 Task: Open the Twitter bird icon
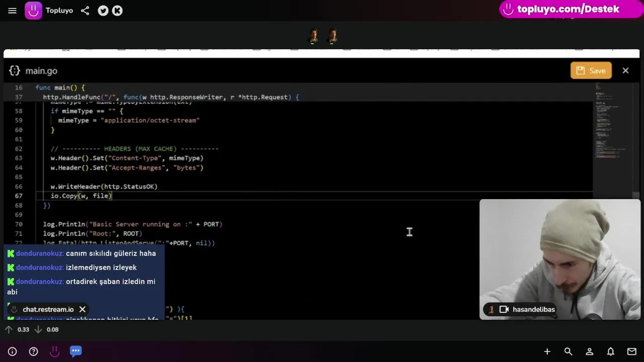pos(103,11)
